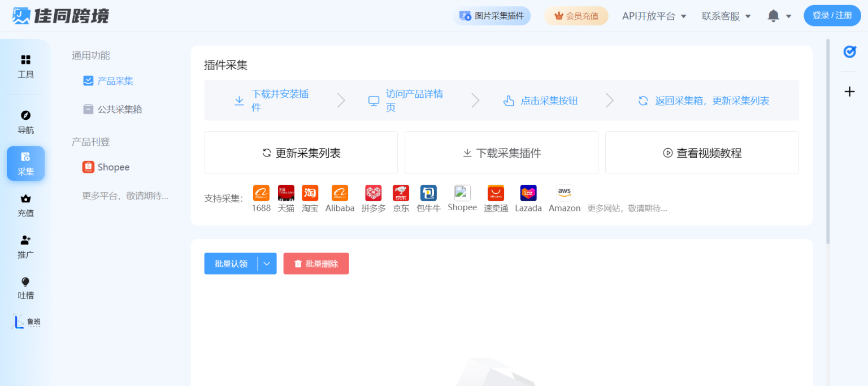Open 公共采集箱 in the side menu
Screen dimensions: 868x386
pyautogui.click(x=119, y=109)
